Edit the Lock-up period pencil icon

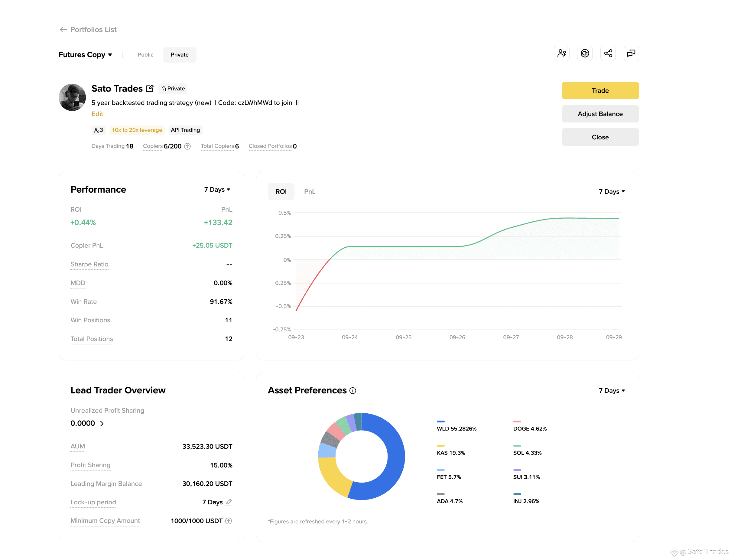coord(229,502)
